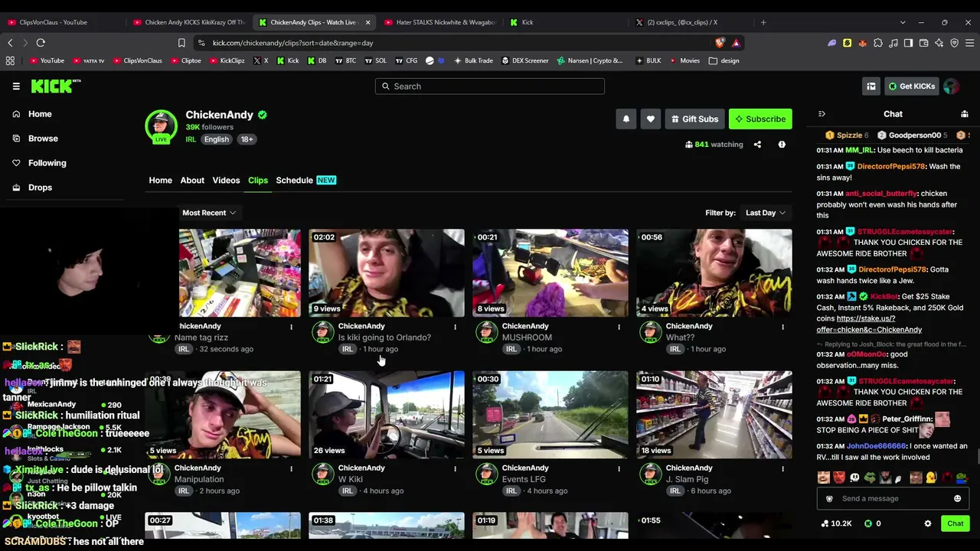
Task: Click the stake.us offer link in chat
Action: coord(869,324)
